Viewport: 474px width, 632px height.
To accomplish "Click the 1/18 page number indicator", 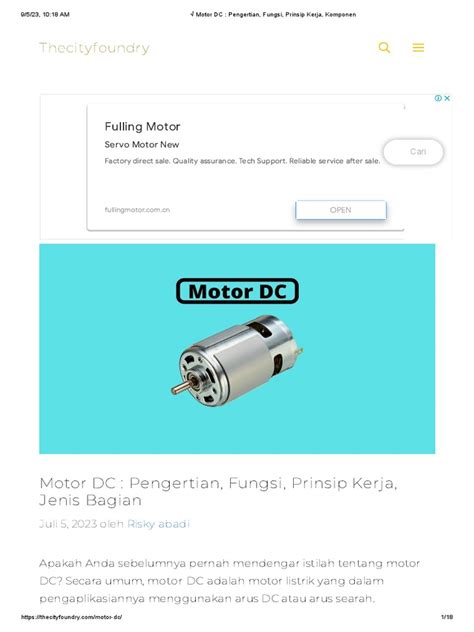I will tap(447, 617).
